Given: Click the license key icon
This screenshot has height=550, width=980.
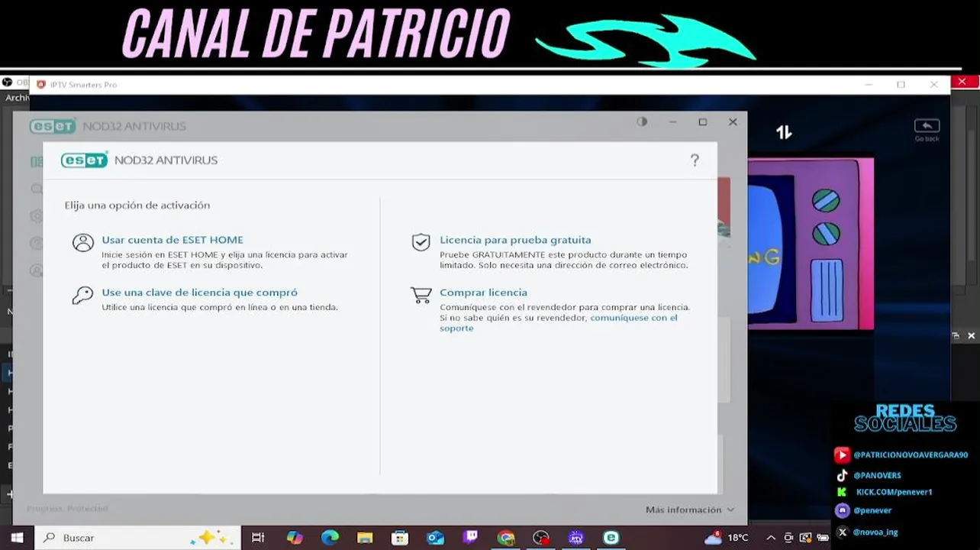Looking at the screenshot, I should pos(82,296).
